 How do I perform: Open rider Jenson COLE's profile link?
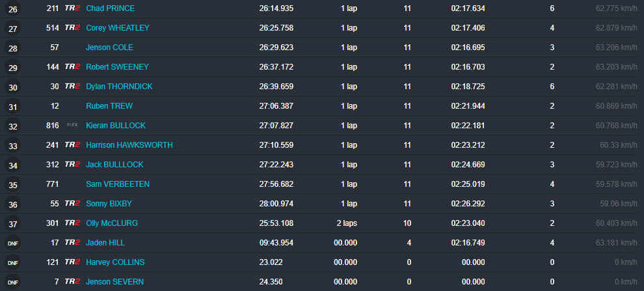[109, 48]
